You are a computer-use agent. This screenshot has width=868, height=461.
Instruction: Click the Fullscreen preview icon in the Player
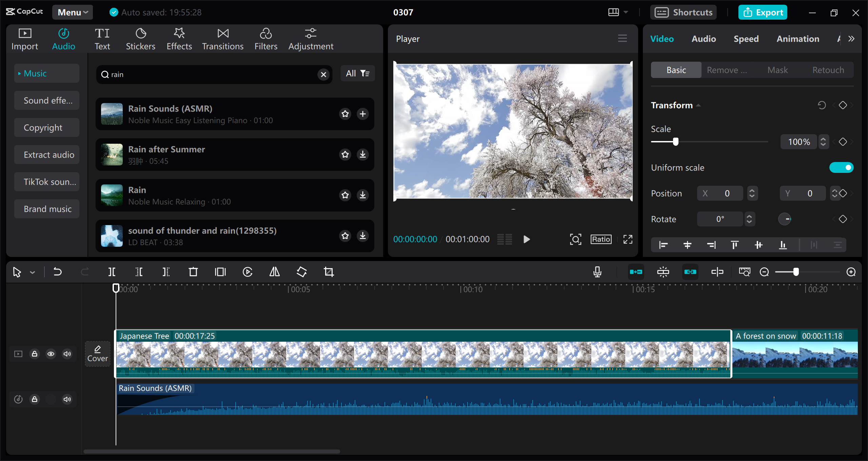[x=628, y=239]
